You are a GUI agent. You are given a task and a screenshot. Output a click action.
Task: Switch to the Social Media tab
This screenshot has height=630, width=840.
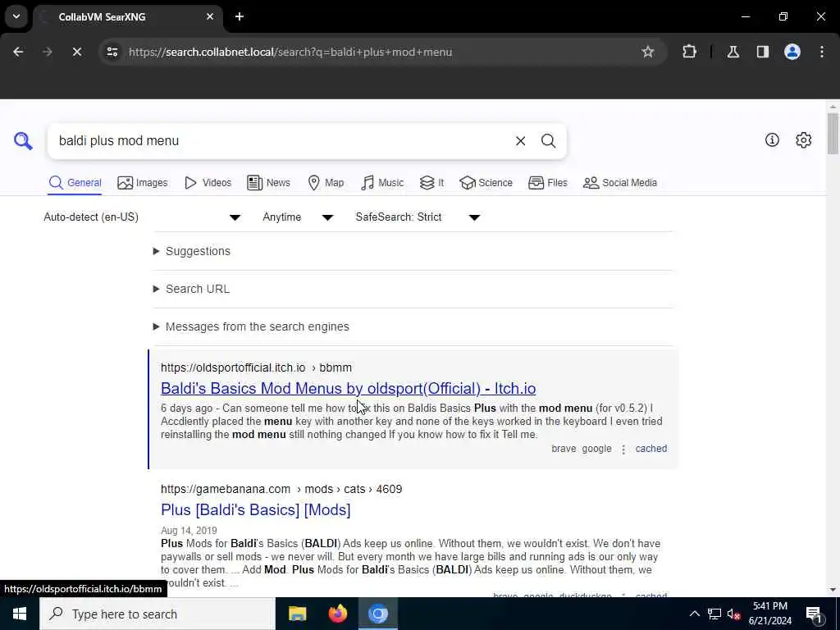tap(620, 183)
